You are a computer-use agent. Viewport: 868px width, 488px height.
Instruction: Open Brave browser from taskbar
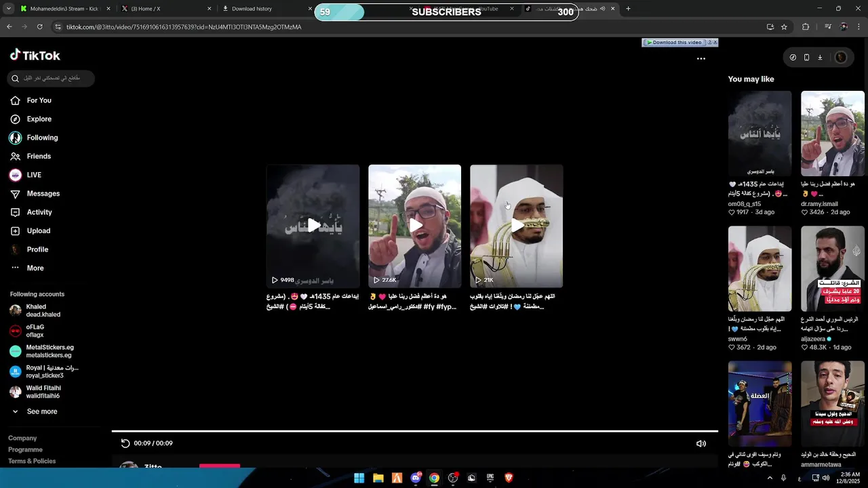tap(509, 478)
